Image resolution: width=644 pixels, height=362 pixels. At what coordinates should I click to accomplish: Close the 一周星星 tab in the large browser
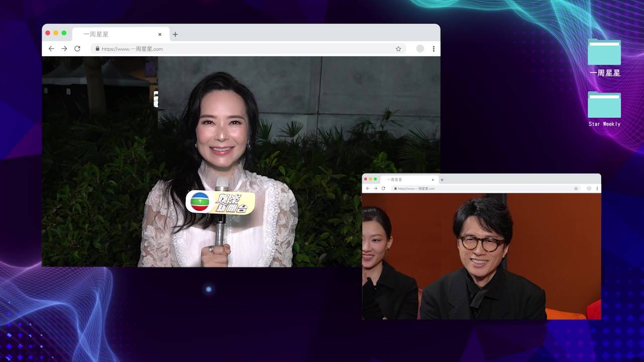click(x=160, y=34)
